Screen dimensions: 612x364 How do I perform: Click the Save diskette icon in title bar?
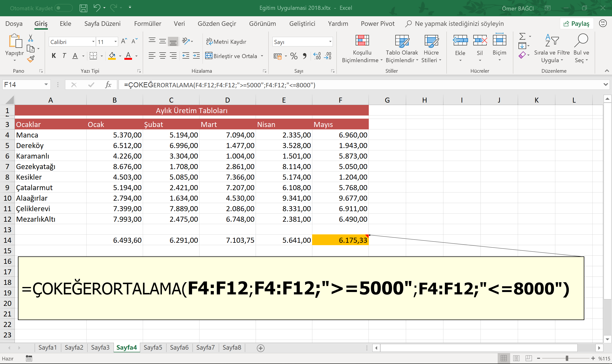tap(83, 8)
